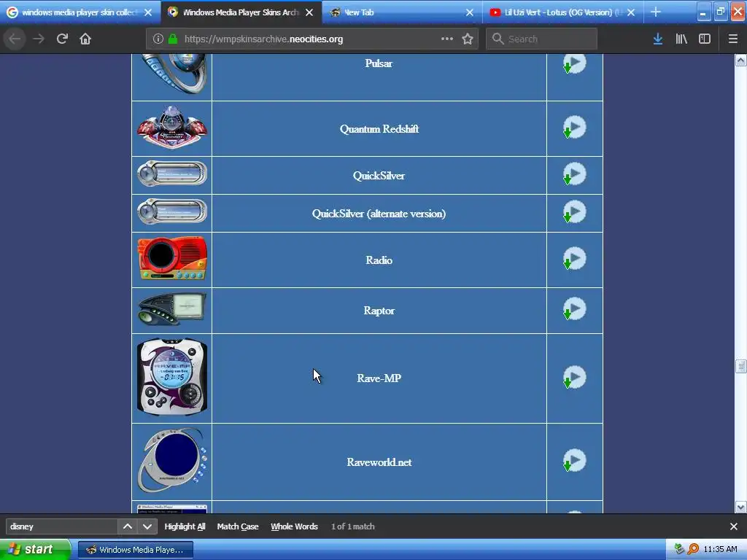This screenshot has height=560, width=747.
Task: Download the Radio skin
Action: 575,259
